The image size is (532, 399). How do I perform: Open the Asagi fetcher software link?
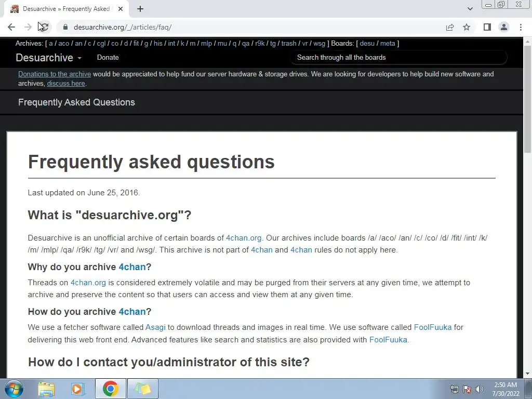(x=155, y=327)
